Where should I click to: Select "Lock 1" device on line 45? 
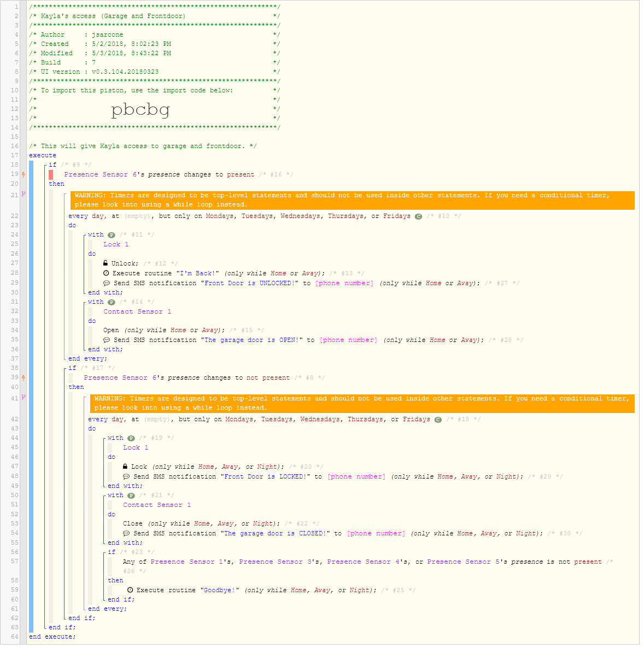(x=136, y=448)
